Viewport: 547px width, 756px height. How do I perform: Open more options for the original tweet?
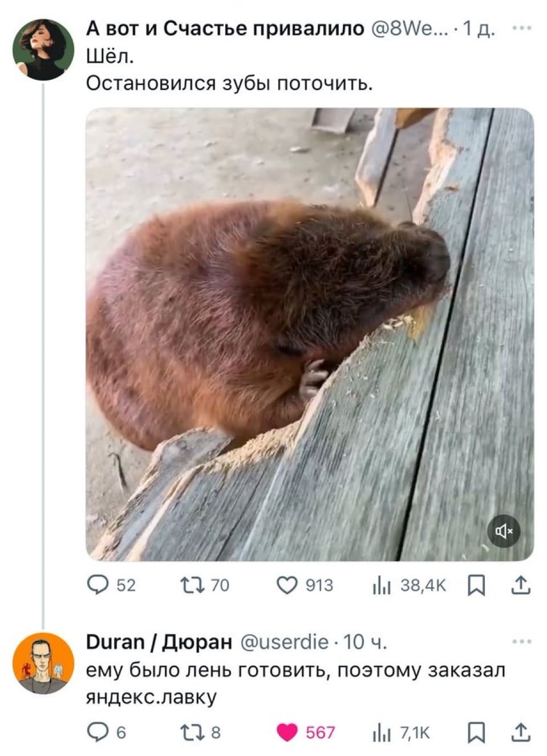click(x=521, y=28)
